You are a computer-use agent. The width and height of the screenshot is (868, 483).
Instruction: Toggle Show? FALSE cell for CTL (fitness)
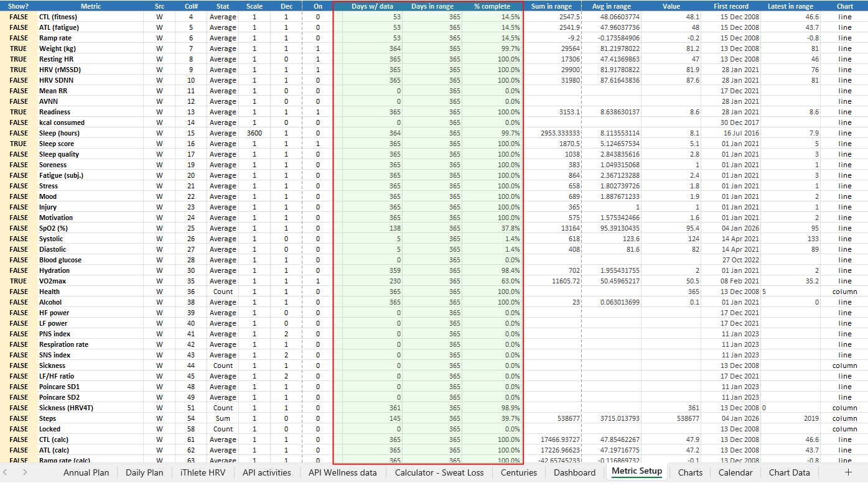click(x=19, y=17)
